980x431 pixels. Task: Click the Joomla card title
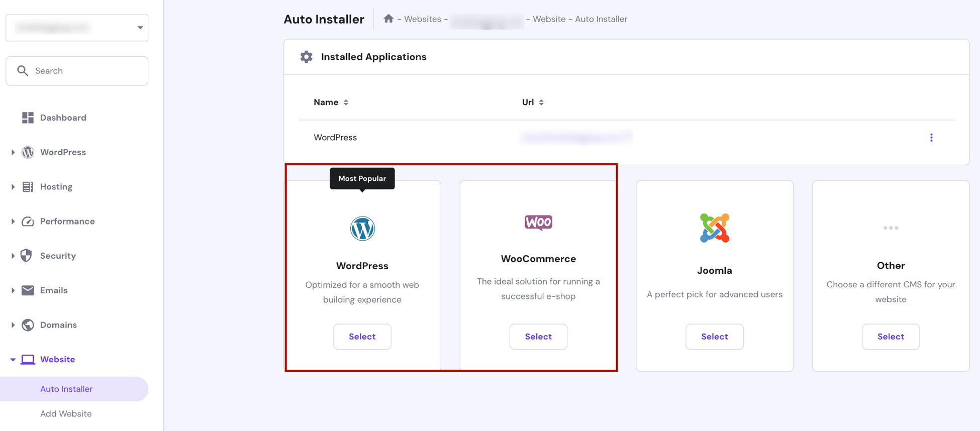(715, 270)
